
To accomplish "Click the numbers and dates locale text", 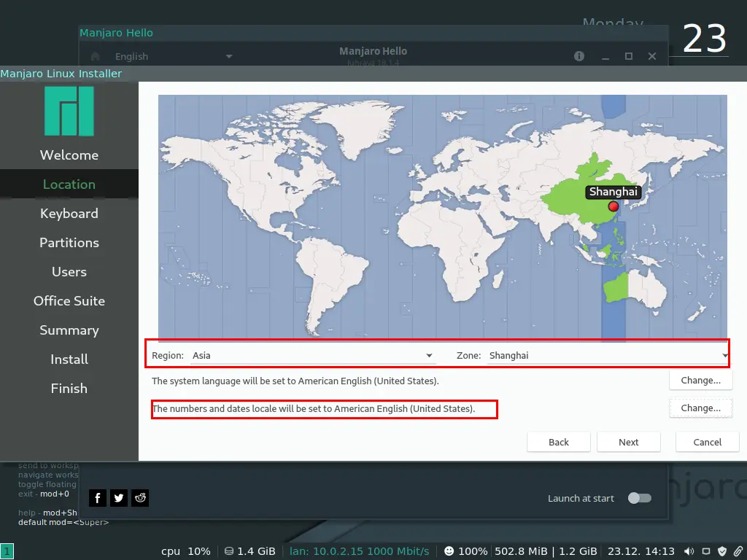I will tap(314, 408).
